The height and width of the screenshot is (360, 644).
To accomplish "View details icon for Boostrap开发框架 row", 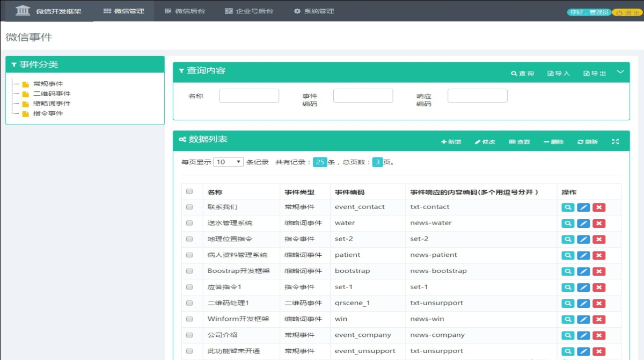I will click(x=568, y=271).
